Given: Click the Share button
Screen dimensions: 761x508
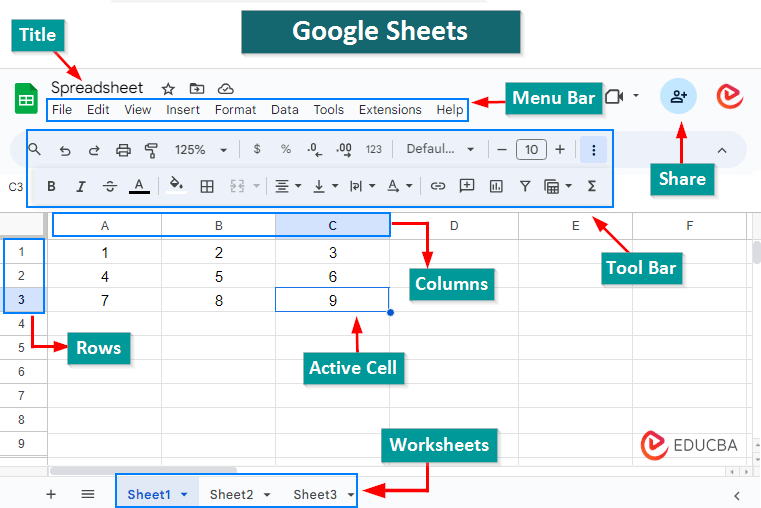Looking at the screenshot, I should tap(680, 96).
